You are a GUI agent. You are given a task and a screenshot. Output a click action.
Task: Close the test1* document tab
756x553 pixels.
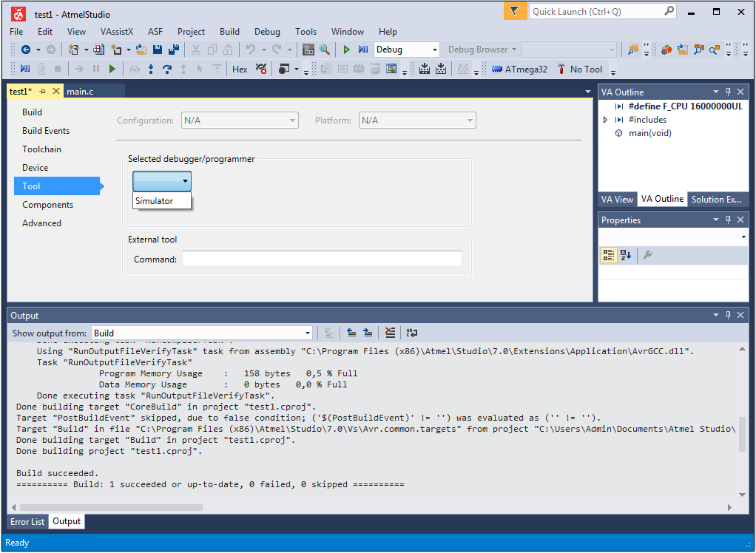coord(56,91)
